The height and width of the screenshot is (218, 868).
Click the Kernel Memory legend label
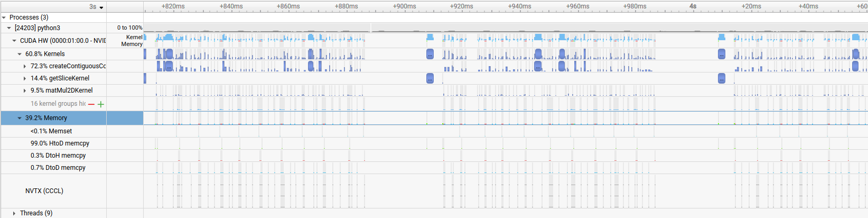tap(132, 41)
